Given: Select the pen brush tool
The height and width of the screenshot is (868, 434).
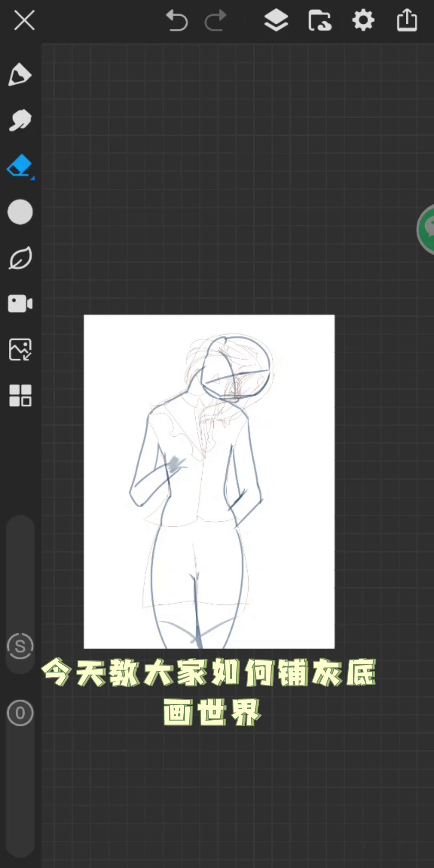Looking at the screenshot, I should click(x=20, y=74).
